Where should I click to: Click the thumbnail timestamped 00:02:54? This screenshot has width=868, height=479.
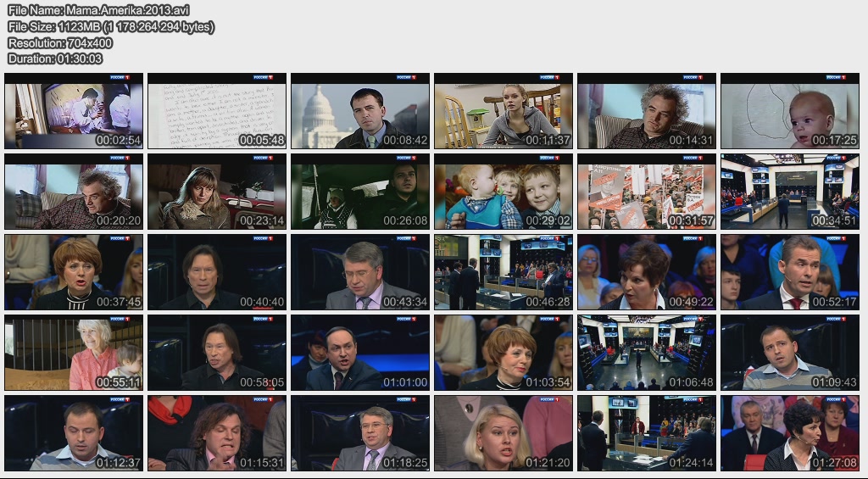click(x=74, y=111)
